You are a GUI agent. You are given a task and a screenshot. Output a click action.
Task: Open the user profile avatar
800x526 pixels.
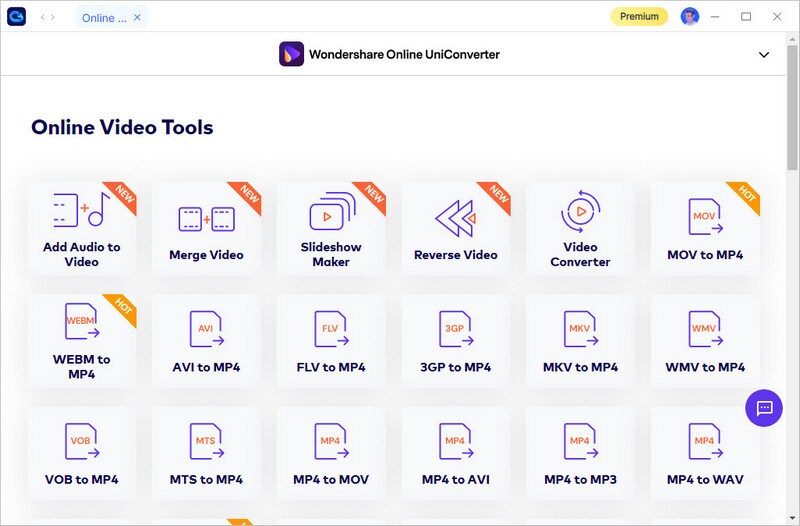[689, 16]
